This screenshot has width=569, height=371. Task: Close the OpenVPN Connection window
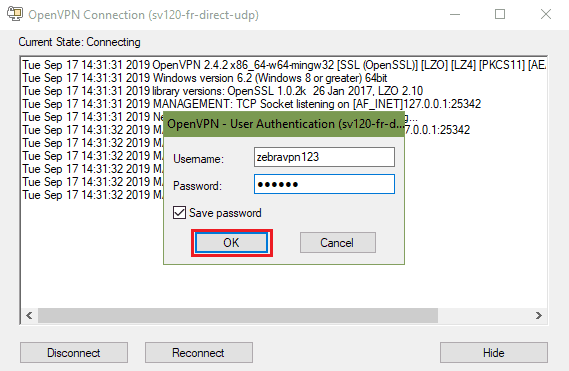(546, 15)
